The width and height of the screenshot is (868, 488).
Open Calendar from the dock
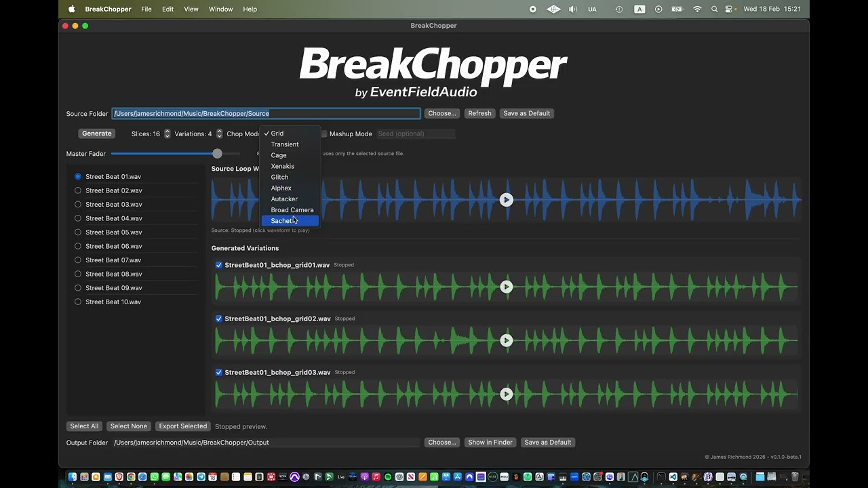[213, 477]
